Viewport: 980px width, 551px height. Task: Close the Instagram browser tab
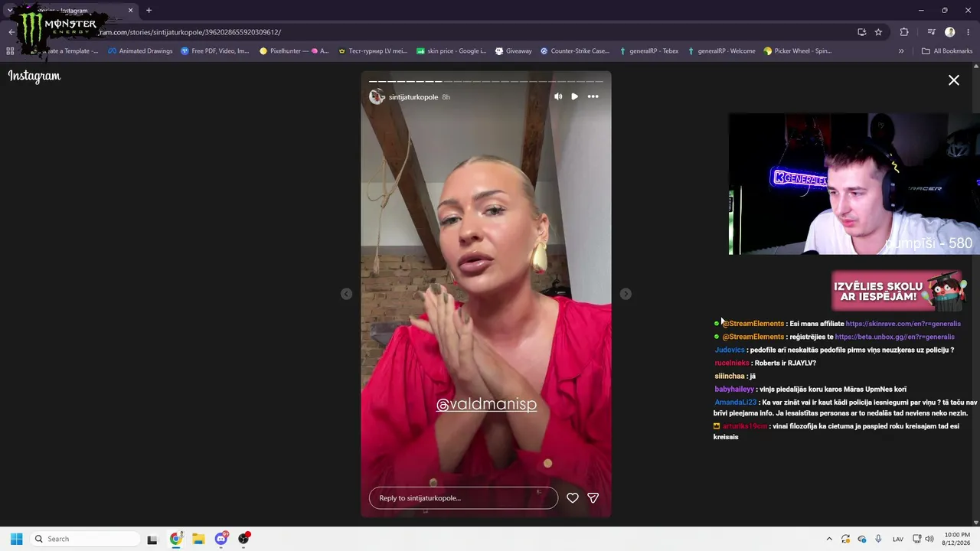[x=130, y=11]
